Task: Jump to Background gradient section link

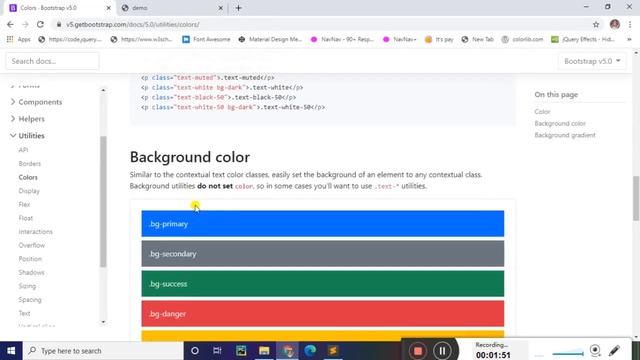Action: click(565, 135)
